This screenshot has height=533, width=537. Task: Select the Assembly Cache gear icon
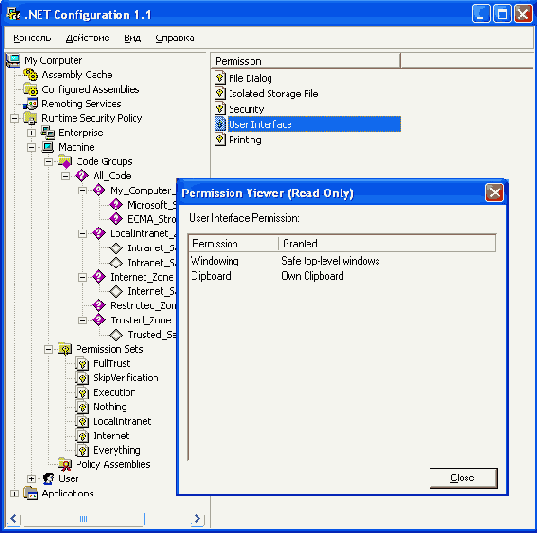(30, 74)
